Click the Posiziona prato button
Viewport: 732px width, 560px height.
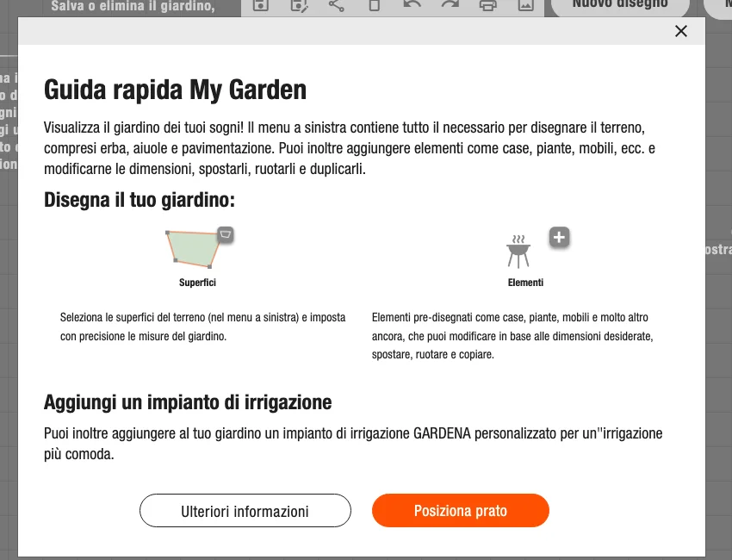click(x=461, y=511)
